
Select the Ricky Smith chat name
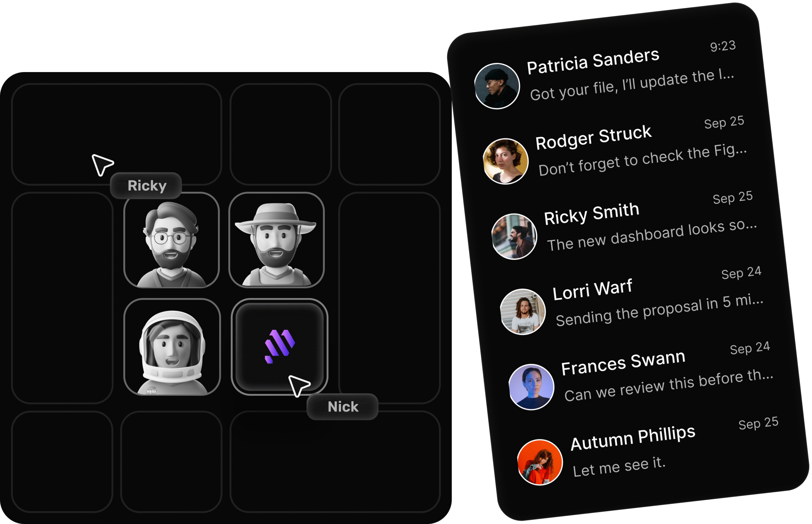(591, 213)
